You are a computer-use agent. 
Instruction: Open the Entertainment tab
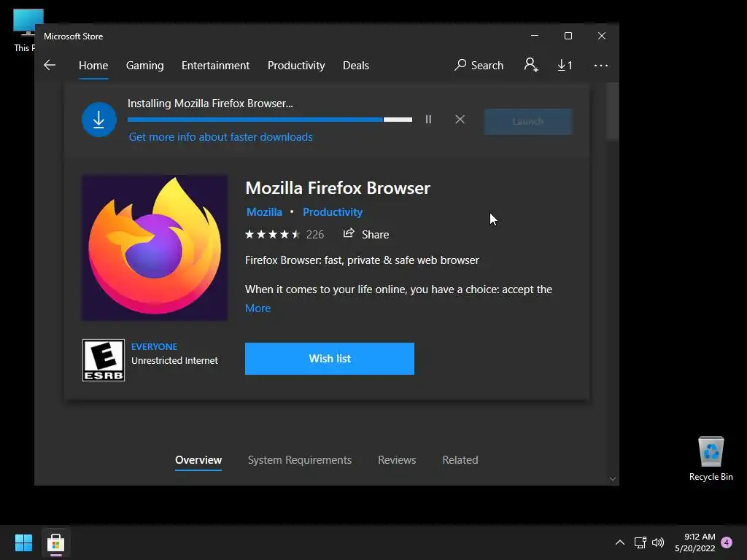(215, 65)
